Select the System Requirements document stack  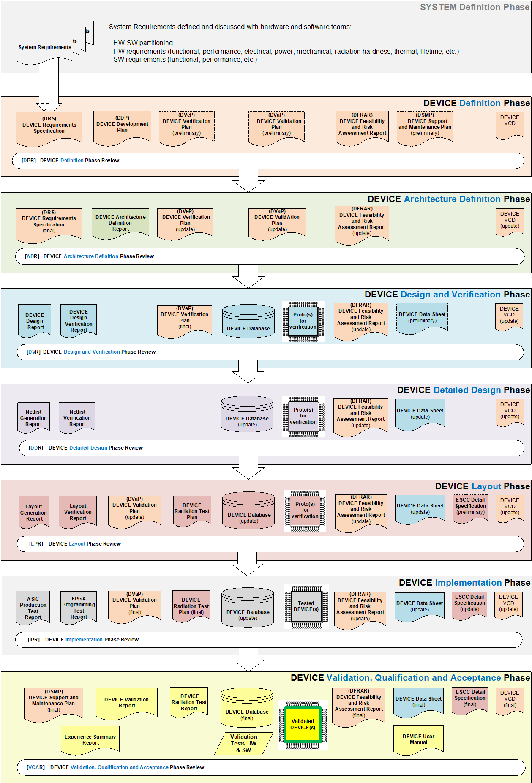(46, 48)
